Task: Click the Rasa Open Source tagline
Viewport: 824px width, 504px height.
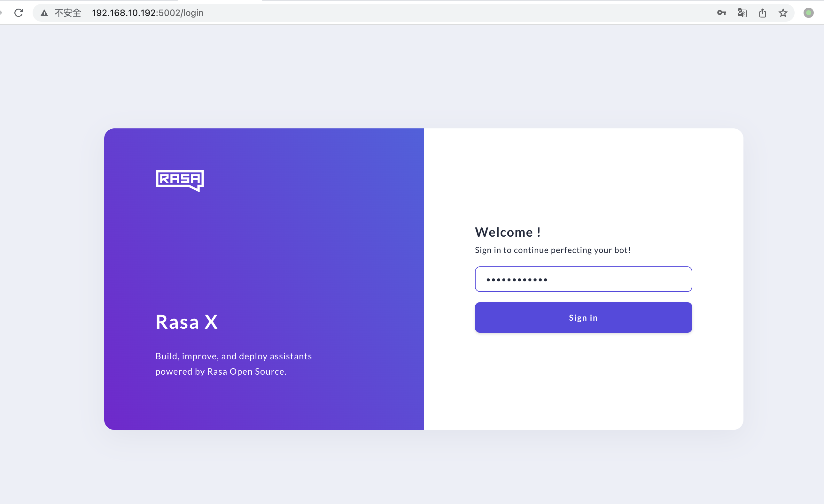Action: point(233,364)
